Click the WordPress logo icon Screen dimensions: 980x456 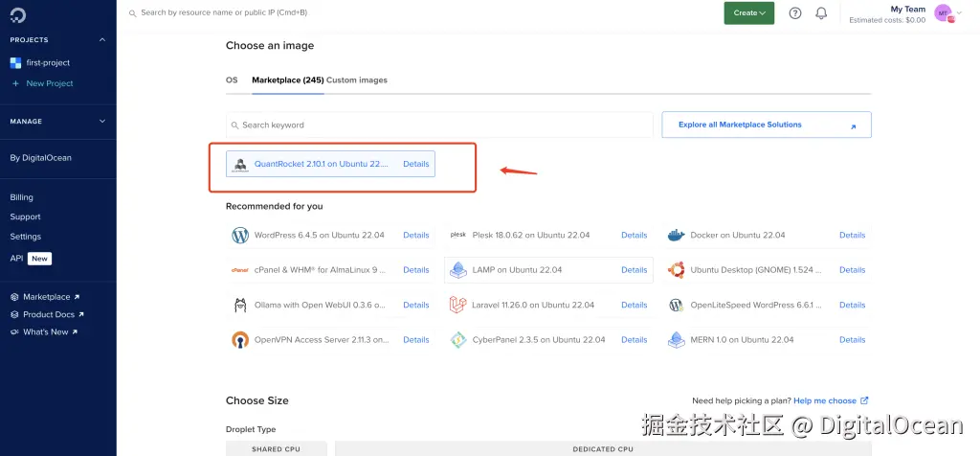tap(240, 236)
